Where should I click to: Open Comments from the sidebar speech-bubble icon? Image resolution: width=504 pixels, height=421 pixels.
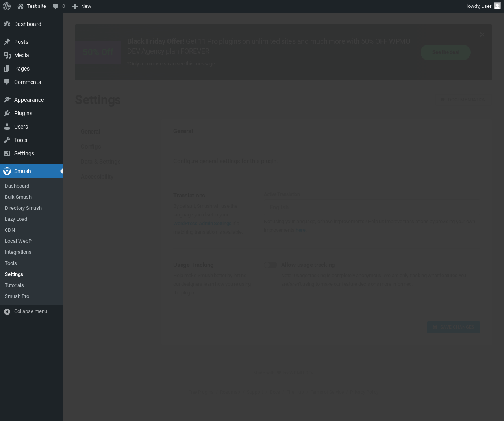click(7, 82)
